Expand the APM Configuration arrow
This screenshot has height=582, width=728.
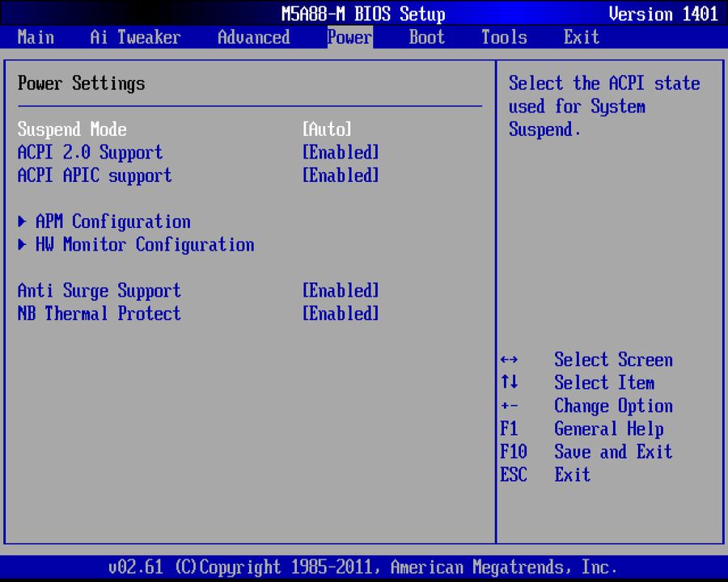click(x=22, y=221)
